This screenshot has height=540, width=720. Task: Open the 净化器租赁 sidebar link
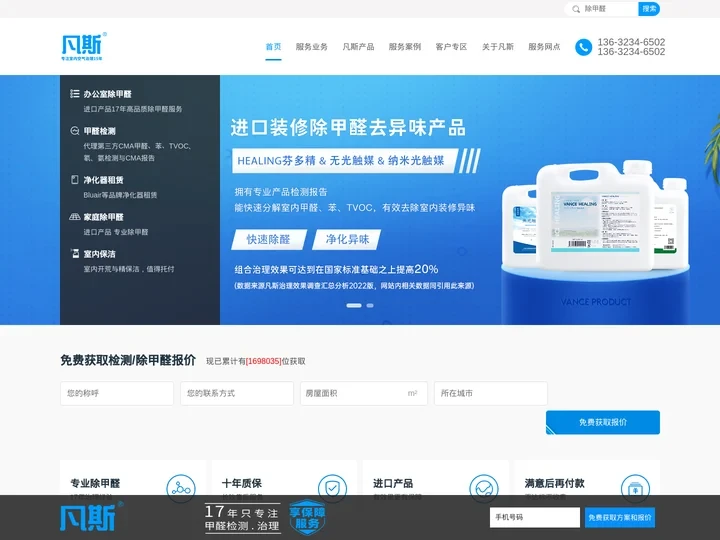point(103,180)
